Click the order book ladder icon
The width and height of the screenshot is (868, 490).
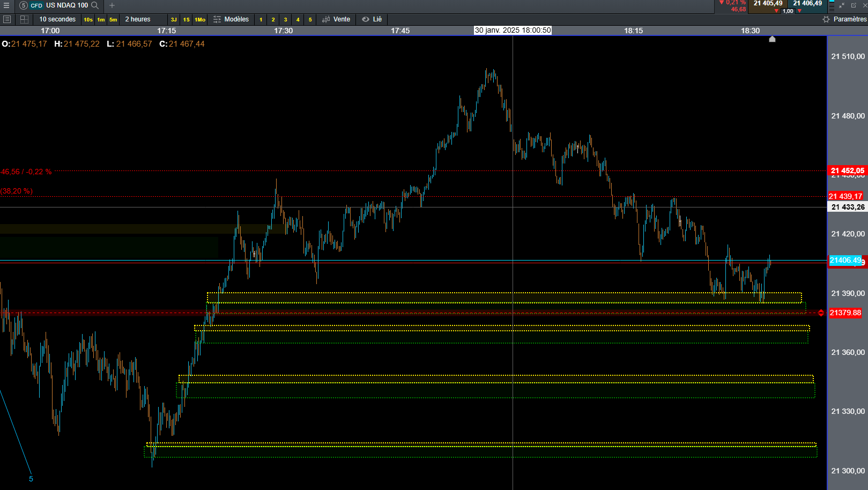[x=832, y=5]
